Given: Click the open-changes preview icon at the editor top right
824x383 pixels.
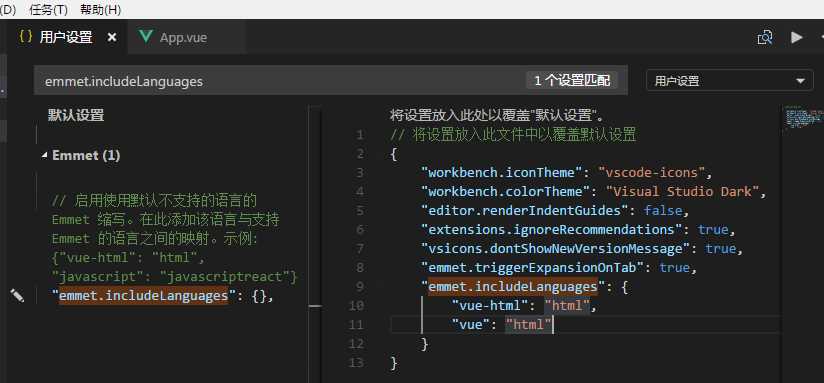Looking at the screenshot, I should tap(765, 37).
